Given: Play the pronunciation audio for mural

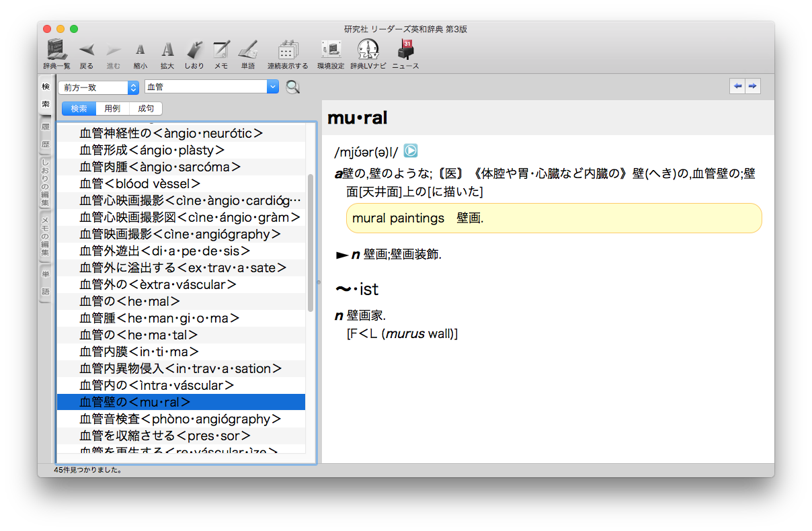Looking at the screenshot, I should 410,151.
